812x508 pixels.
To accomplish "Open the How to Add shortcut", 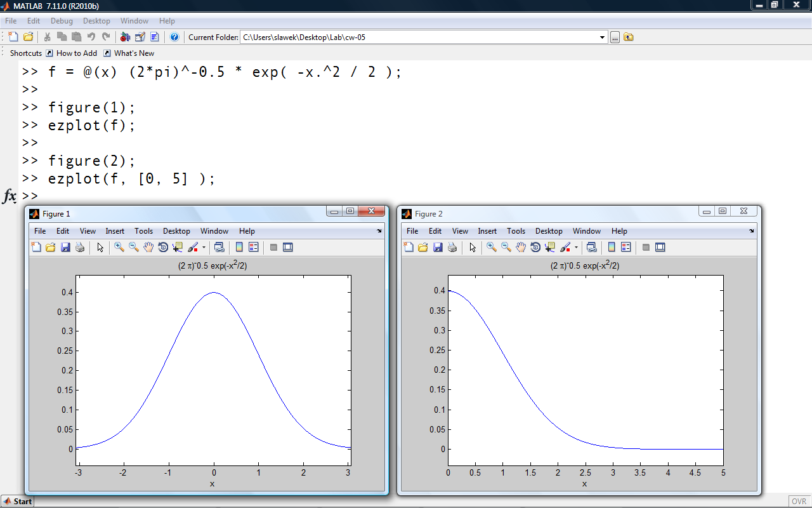I will click(71, 53).
